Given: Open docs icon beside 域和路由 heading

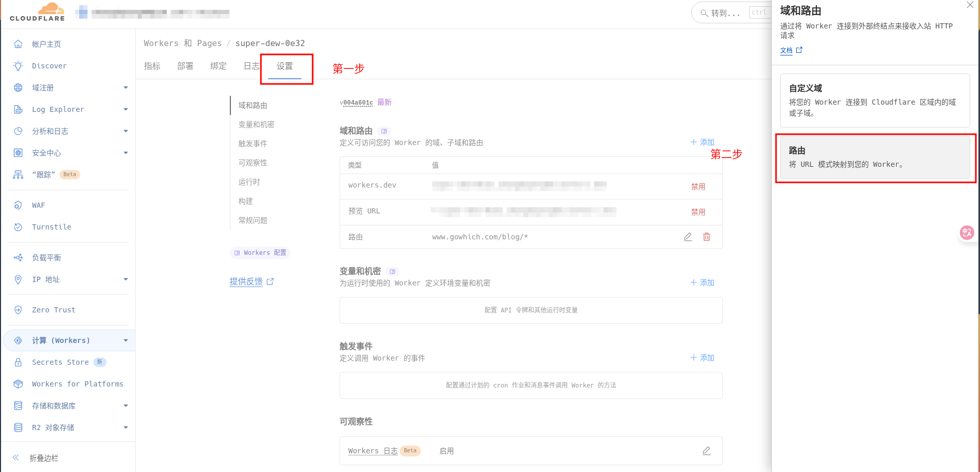Looking at the screenshot, I should click(x=384, y=131).
